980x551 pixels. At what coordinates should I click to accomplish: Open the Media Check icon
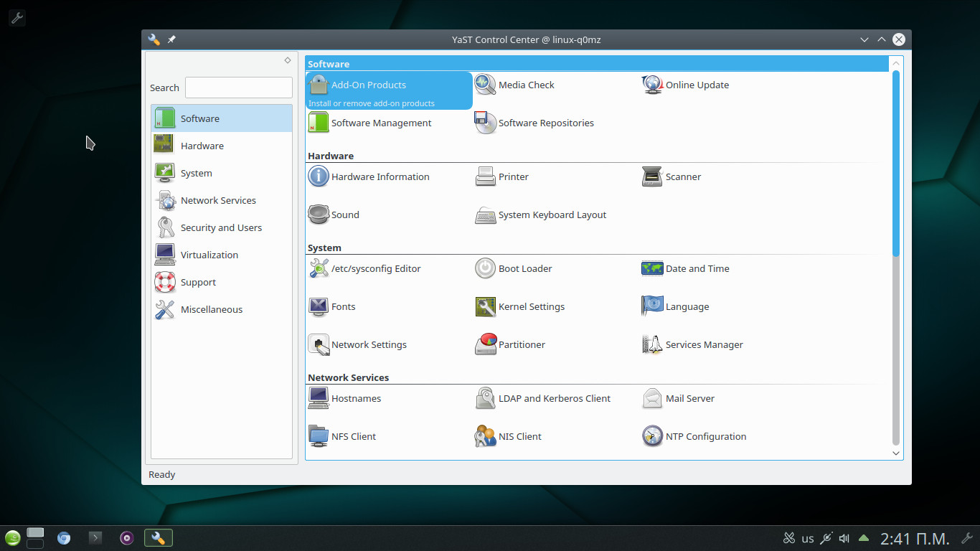(x=486, y=85)
